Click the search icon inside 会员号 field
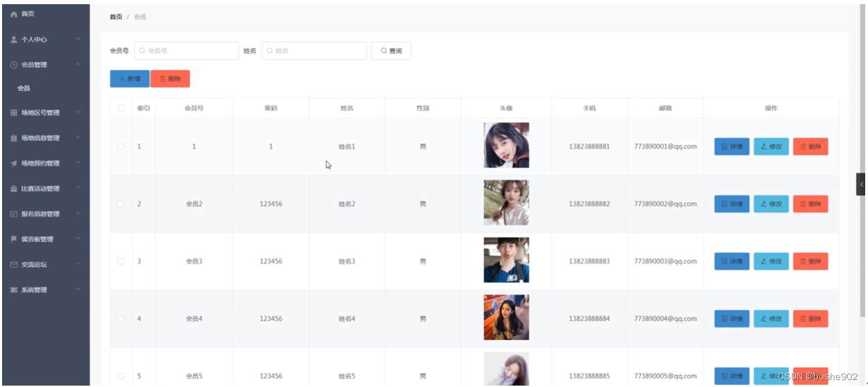868x387 pixels. (x=142, y=51)
